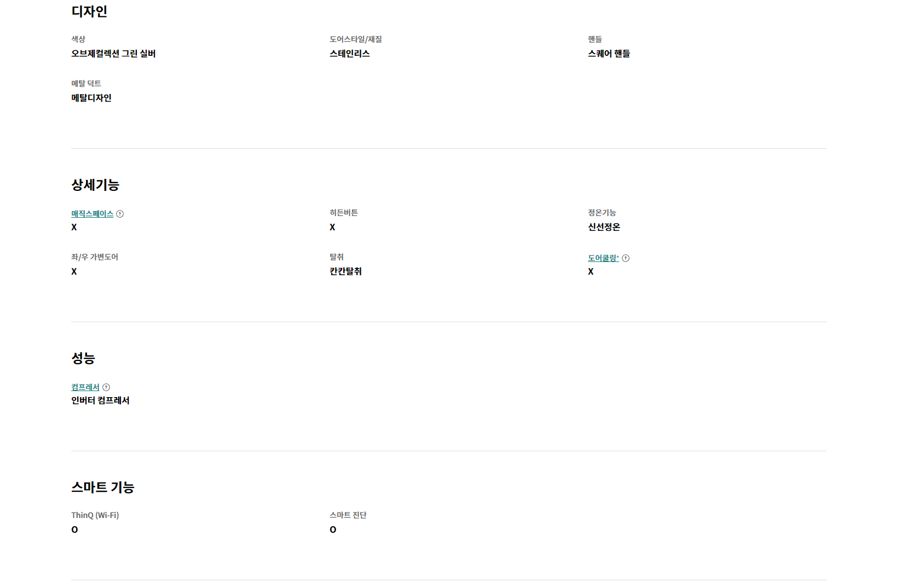The image size is (901, 588).
Task: Open the help icon beside 컴프레서
Action: coord(106,387)
